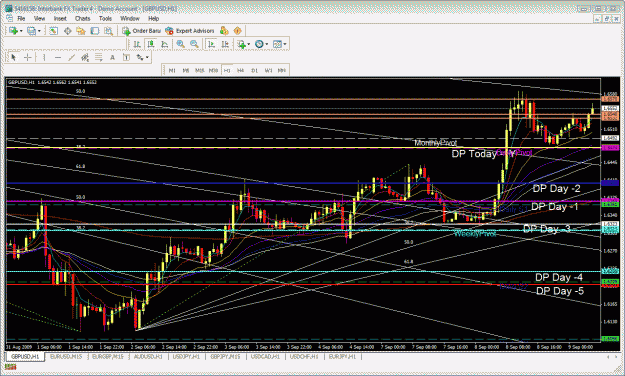Expand the New Chart dropdown arrow
Viewport: 625px width, 376px height.
click(21, 31)
